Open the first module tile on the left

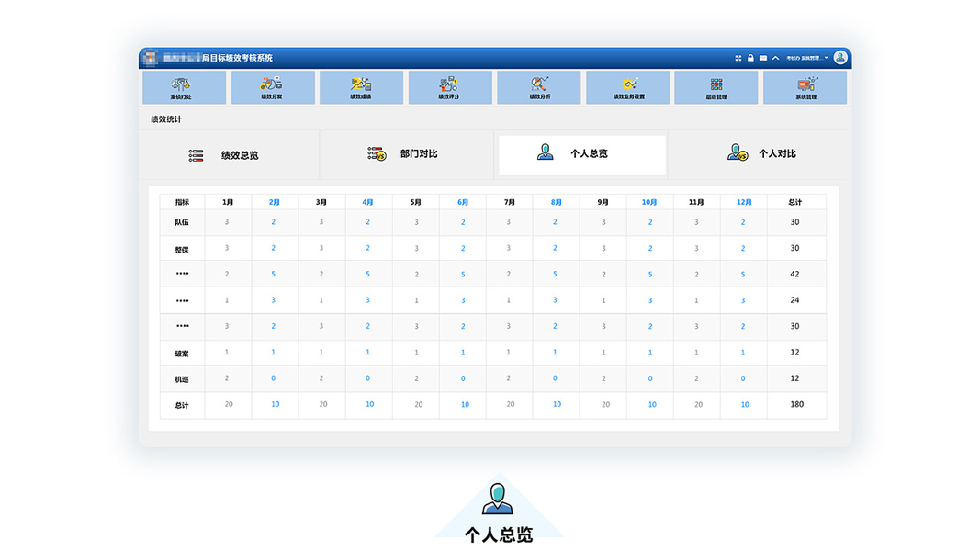(x=185, y=87)
